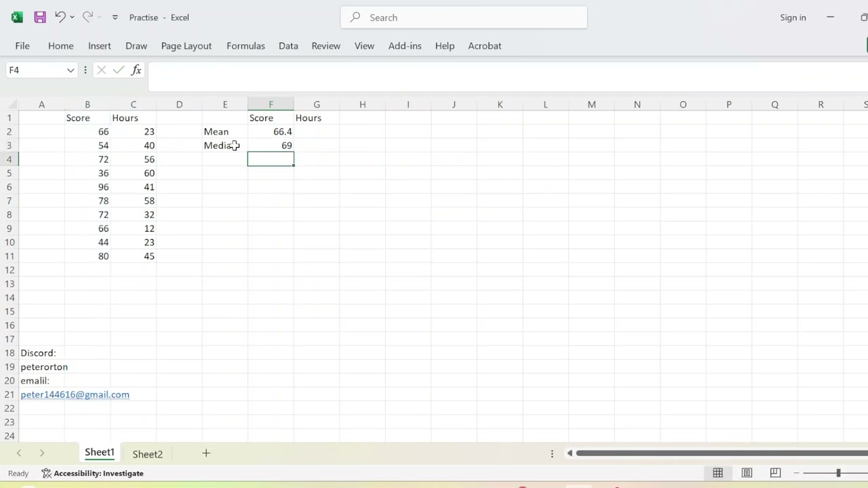
Task: Click the horizontal scrollbar track
Action: pos(722,453)
